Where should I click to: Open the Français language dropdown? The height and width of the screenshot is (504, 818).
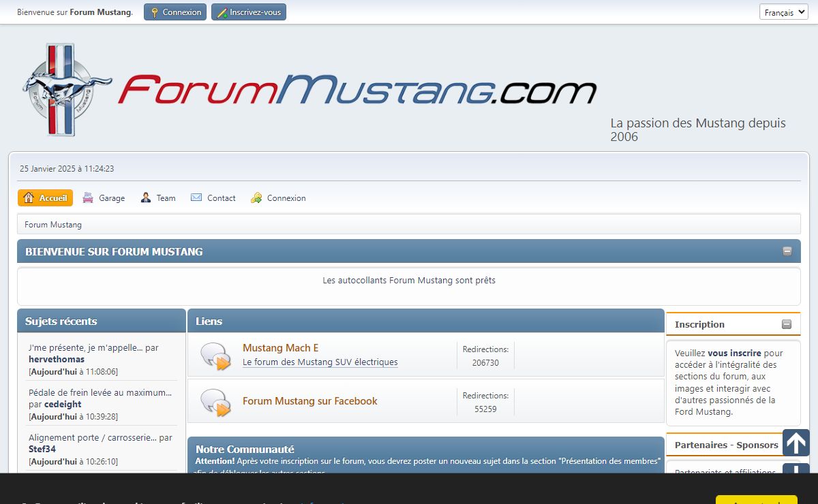pos(783,12)
